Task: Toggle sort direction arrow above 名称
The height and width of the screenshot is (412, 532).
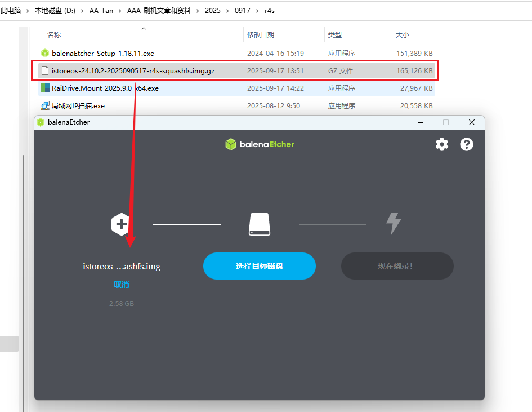Action: coord(144,29)
